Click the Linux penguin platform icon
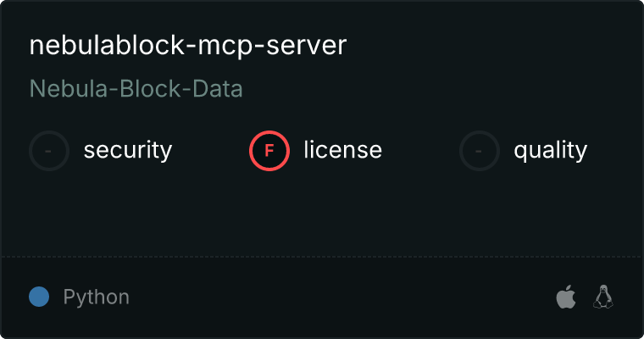This screenshot has height=339, width=644. [x=603, y=297]
